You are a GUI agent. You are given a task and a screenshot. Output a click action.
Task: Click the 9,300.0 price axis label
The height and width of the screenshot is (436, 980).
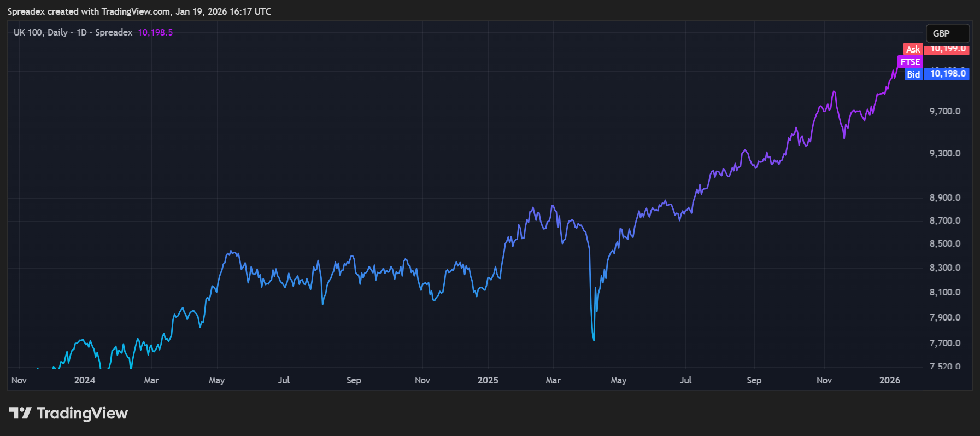(x=945, y=153)
